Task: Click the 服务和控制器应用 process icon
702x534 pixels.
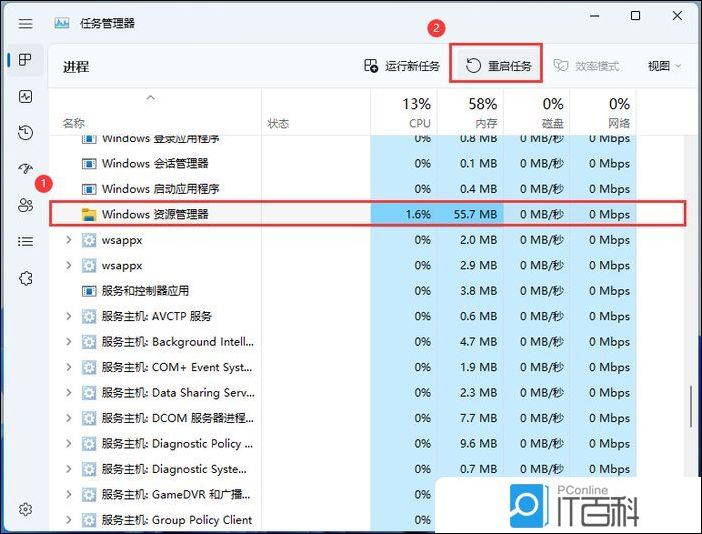Action: coord(89,291)
